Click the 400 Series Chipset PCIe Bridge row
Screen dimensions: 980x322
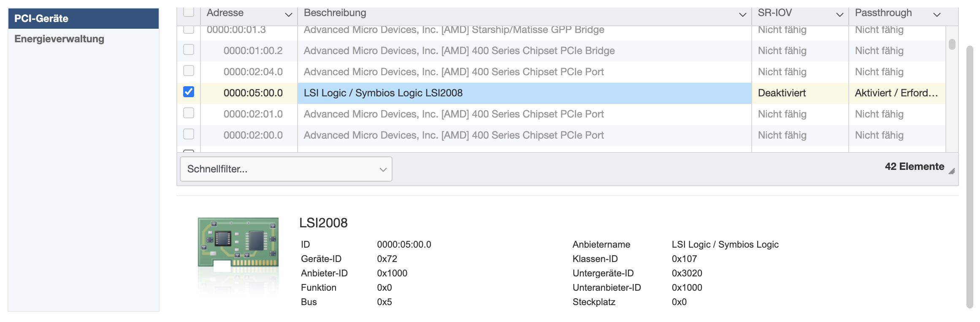tap(459, 51)
